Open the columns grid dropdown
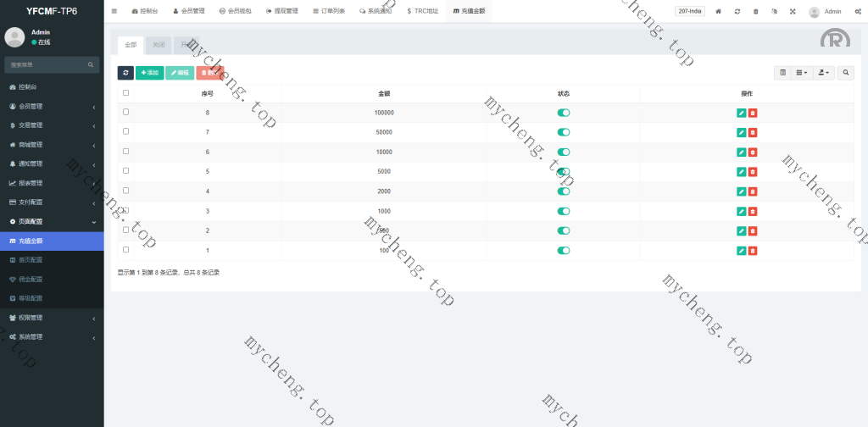 point(801,73)
